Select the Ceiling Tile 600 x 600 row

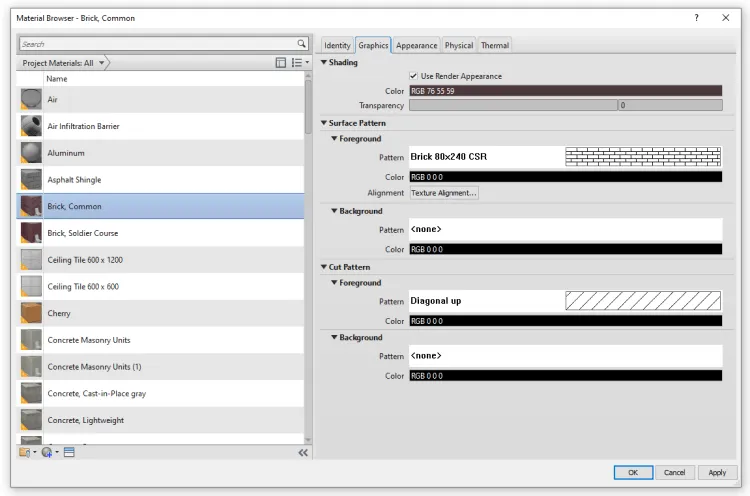tap(160, 287)
